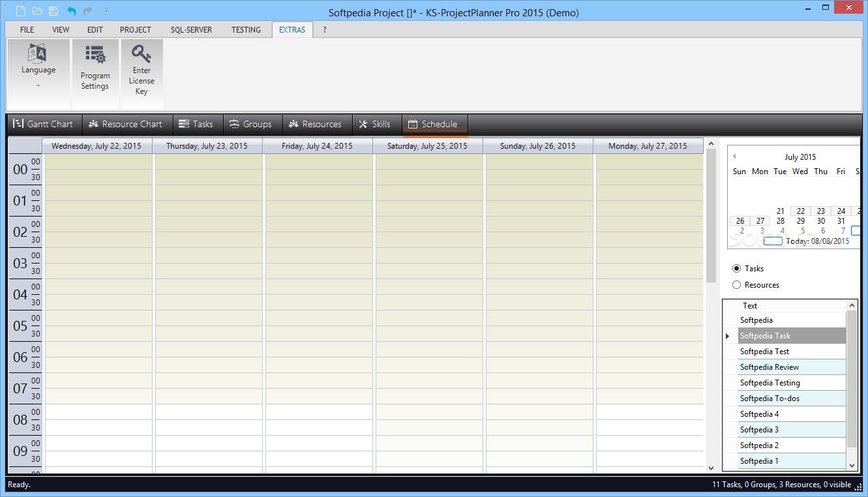
Task: Open the EDIT ribbon tab
Action: pyautogui.click(x=95, y=30)
